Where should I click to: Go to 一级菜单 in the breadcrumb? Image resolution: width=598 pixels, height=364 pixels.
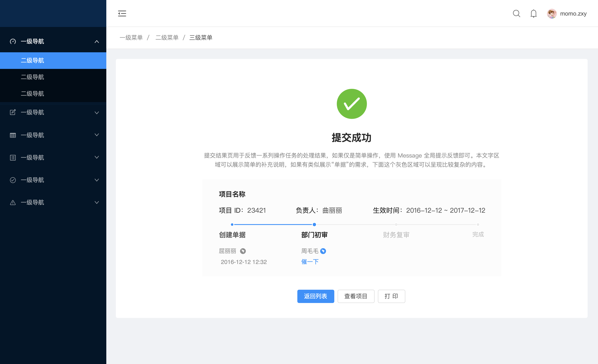coord(131,38)
